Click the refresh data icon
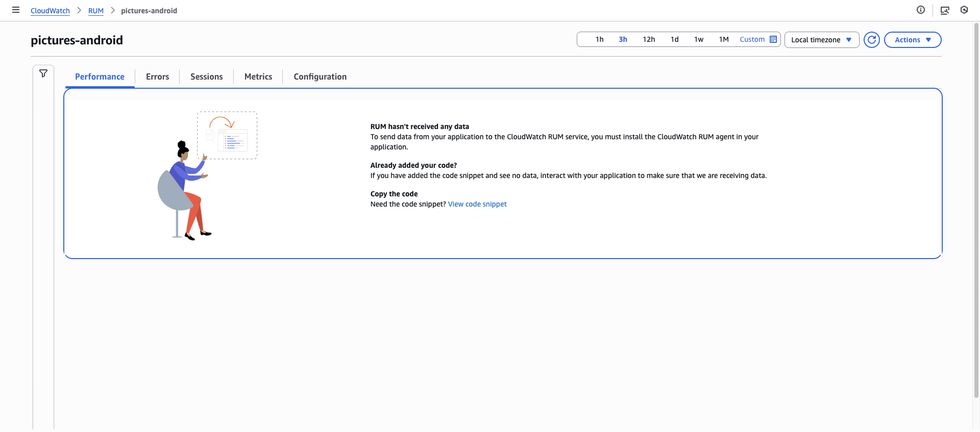980x432 pixels. coord(872,40)
